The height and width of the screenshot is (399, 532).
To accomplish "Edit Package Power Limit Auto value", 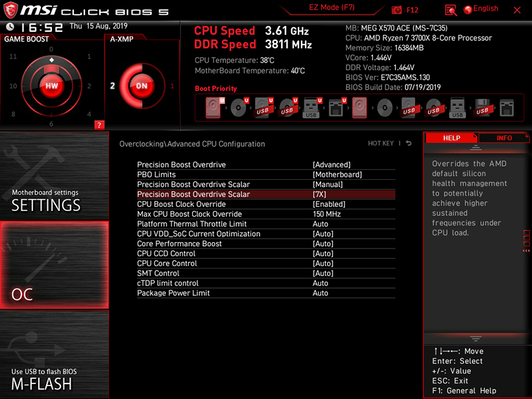I will tap(320, 293).
